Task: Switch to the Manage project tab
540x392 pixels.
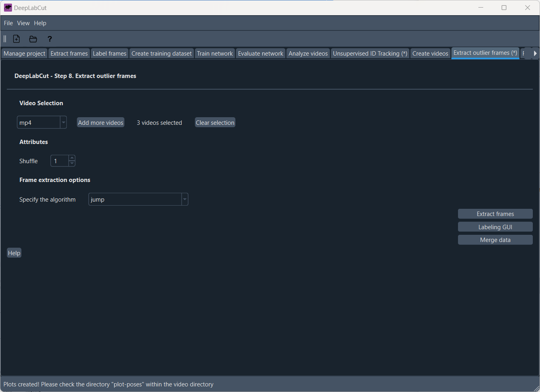Action: tap(24, 54)
